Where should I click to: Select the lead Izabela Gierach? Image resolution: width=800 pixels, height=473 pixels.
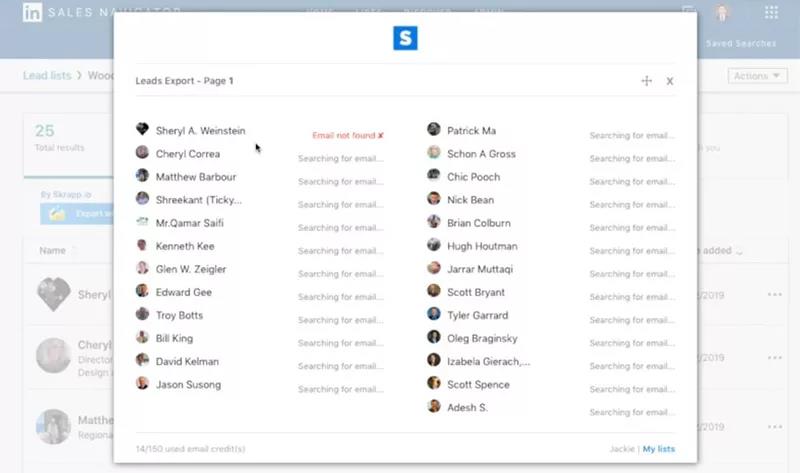(488, 362)
